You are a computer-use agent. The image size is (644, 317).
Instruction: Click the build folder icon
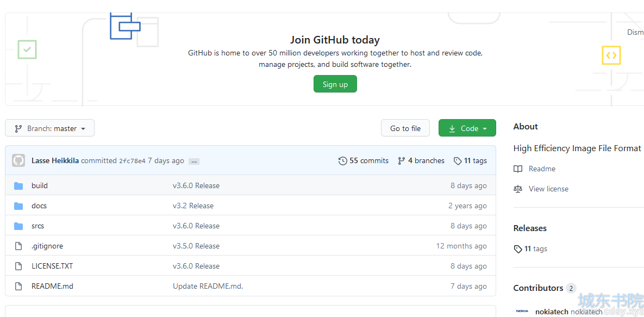[18, 186]
